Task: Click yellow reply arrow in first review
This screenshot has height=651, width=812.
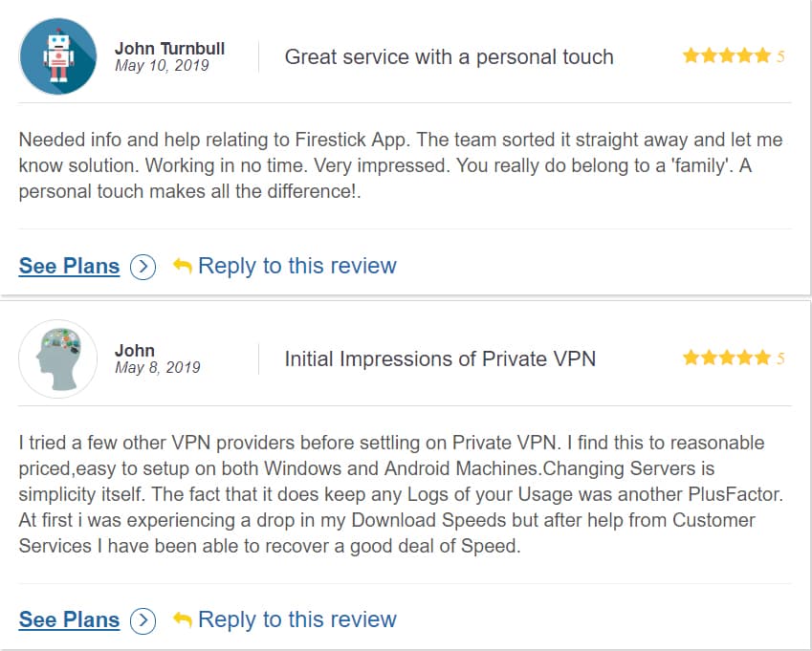Action: point(182,266)
